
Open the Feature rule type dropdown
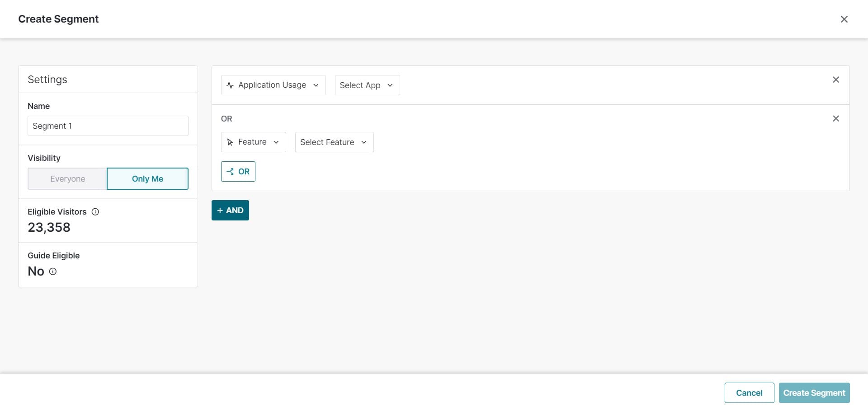(x=253, y=142)
